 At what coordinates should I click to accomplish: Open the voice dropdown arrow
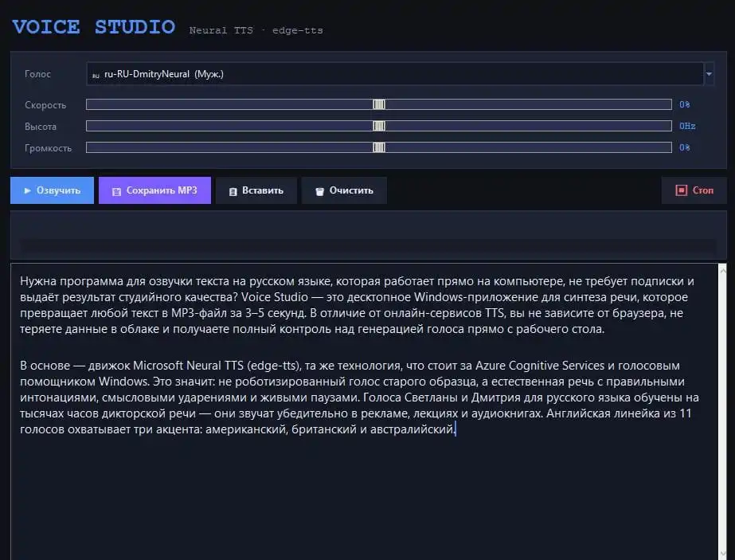pos(709,73)
